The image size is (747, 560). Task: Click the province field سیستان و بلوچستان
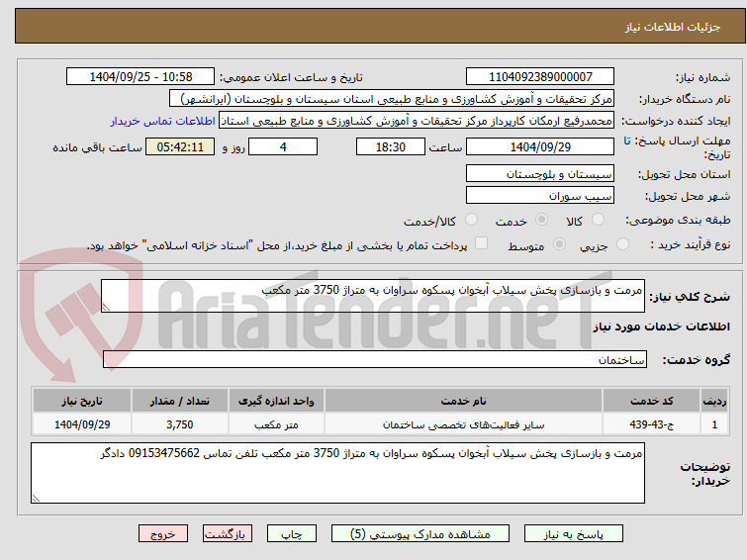[540, 174]
